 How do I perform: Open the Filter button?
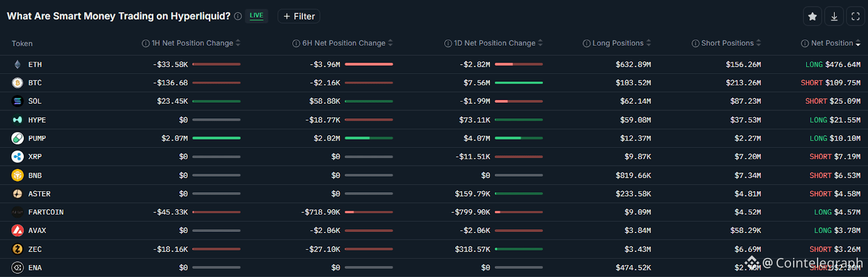pyautogui.click(x=299, y=16)
